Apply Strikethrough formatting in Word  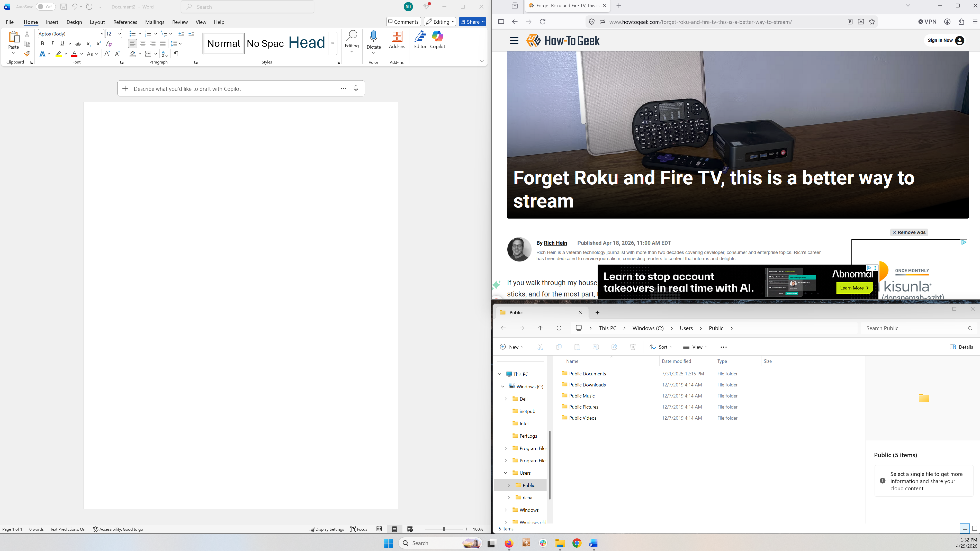click(78, 44)
